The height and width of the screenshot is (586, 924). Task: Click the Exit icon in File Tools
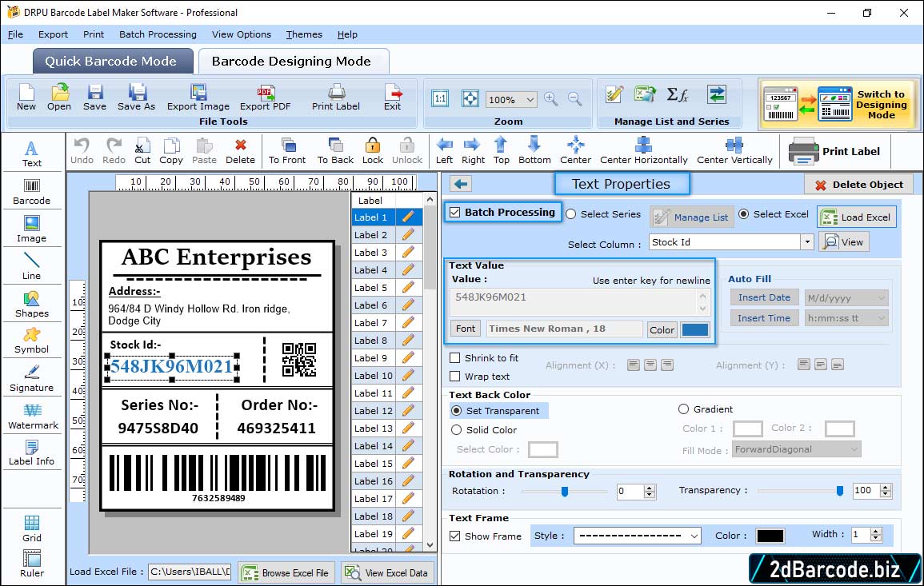tap(393, 98)
